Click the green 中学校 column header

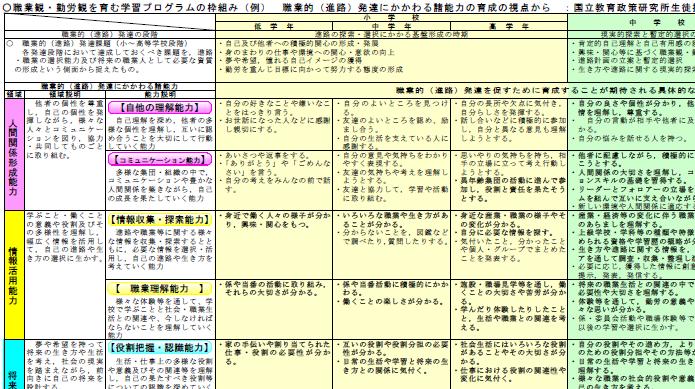pos(631,22)
